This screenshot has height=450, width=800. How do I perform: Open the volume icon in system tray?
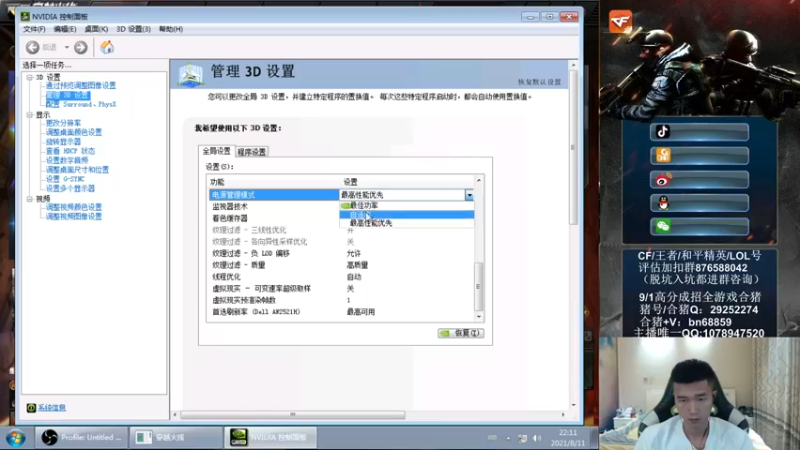pyautogui.click(x=537, y=438)
